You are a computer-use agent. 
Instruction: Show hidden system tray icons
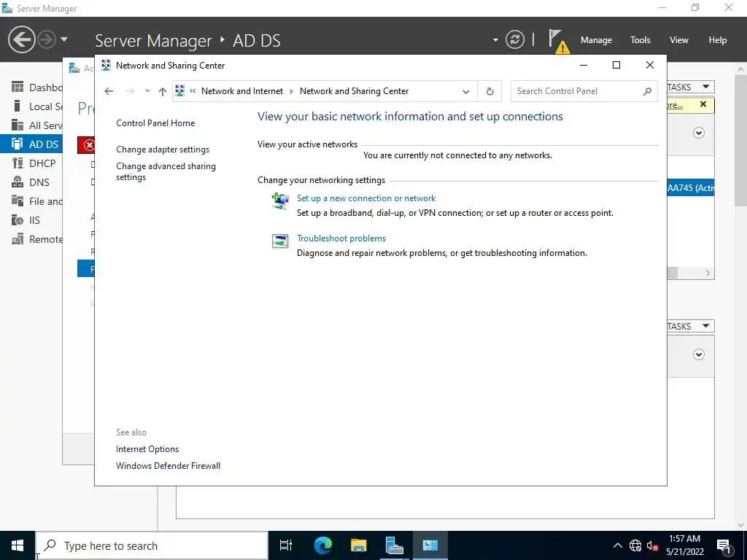coord(617,545)
